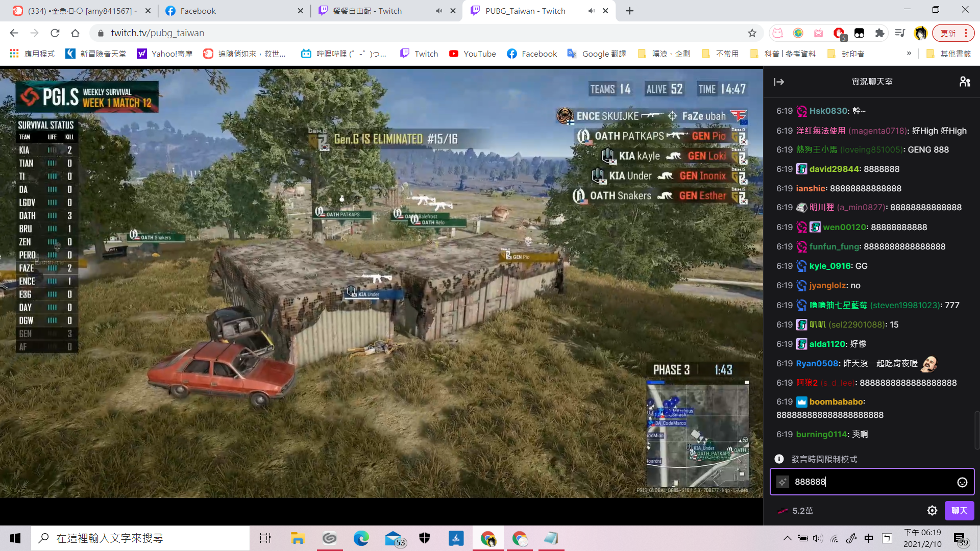Open the Chrome extensions puzzle icon

[x=879, y=33]
